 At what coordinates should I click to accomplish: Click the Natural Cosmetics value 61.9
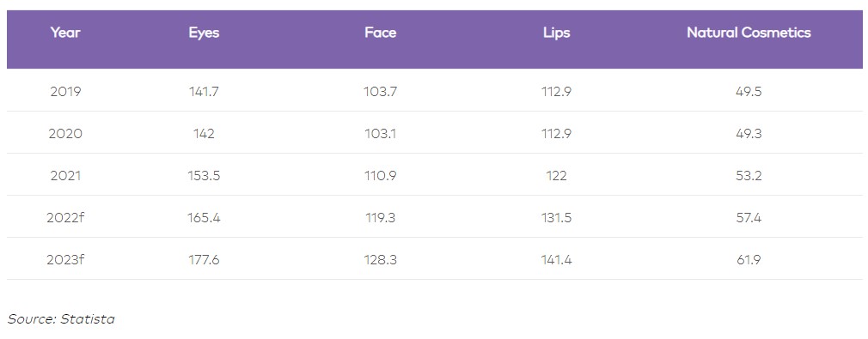[x=749, y=259]
